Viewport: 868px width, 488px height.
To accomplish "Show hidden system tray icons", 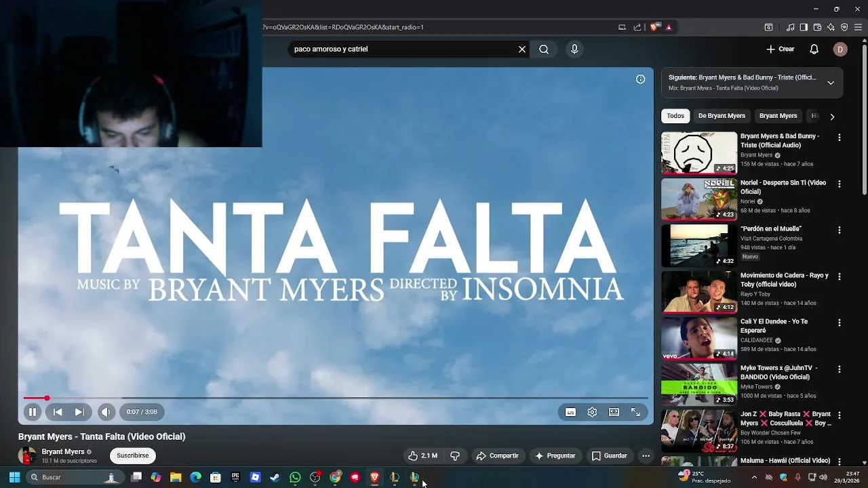I will point(754,477).
